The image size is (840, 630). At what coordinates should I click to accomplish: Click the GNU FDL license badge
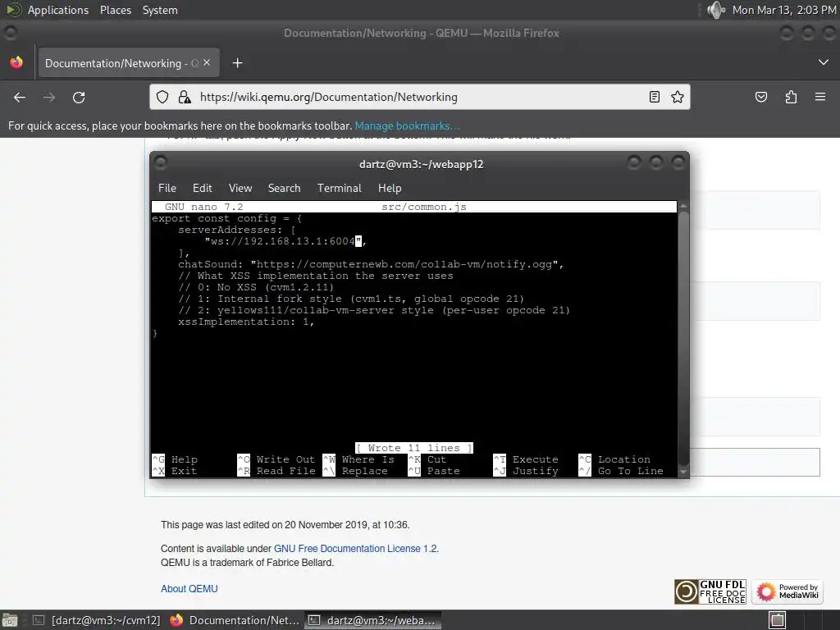[710, 591]
